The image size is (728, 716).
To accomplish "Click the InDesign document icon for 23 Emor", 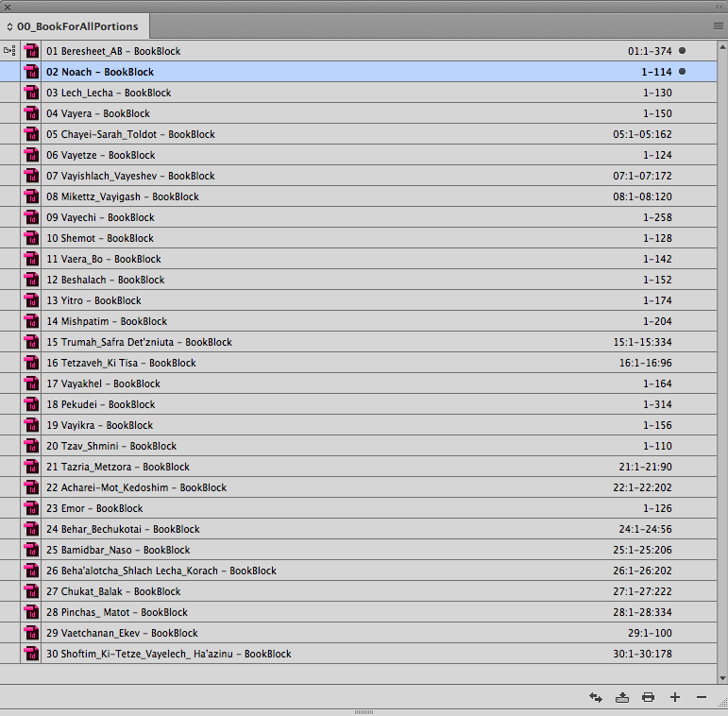I will pyautogui.click(x=31, y=508).
